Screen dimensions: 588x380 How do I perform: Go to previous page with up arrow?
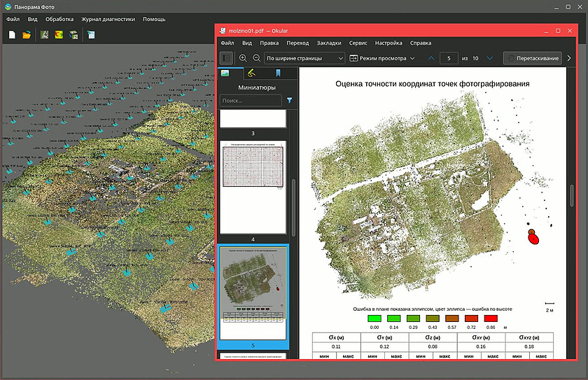(430, 58)
